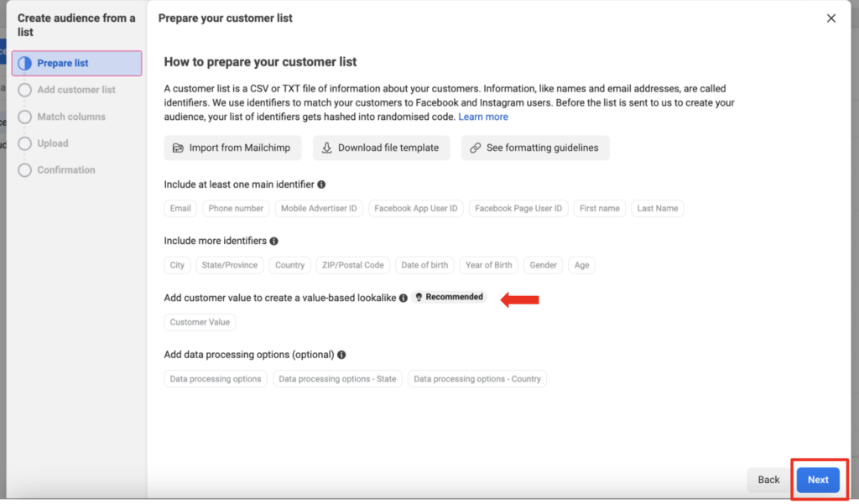859x504 pixels.
Task: Select the Upload step circle
Action: [x=24, y=143]
